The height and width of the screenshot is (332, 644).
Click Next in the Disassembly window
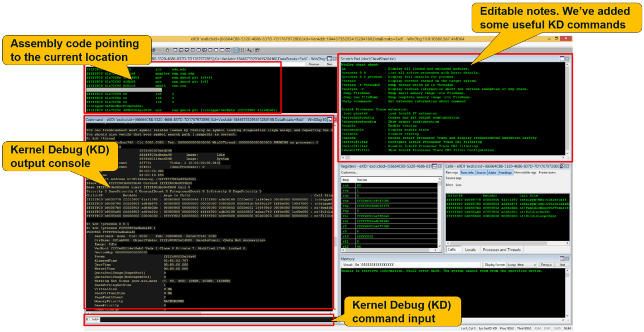click(x=330, y=64)
